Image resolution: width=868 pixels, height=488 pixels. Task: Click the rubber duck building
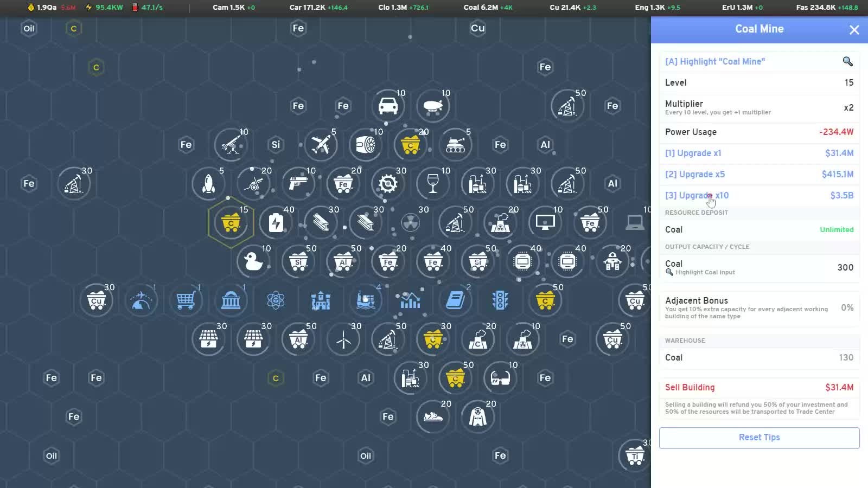(253, 261)
